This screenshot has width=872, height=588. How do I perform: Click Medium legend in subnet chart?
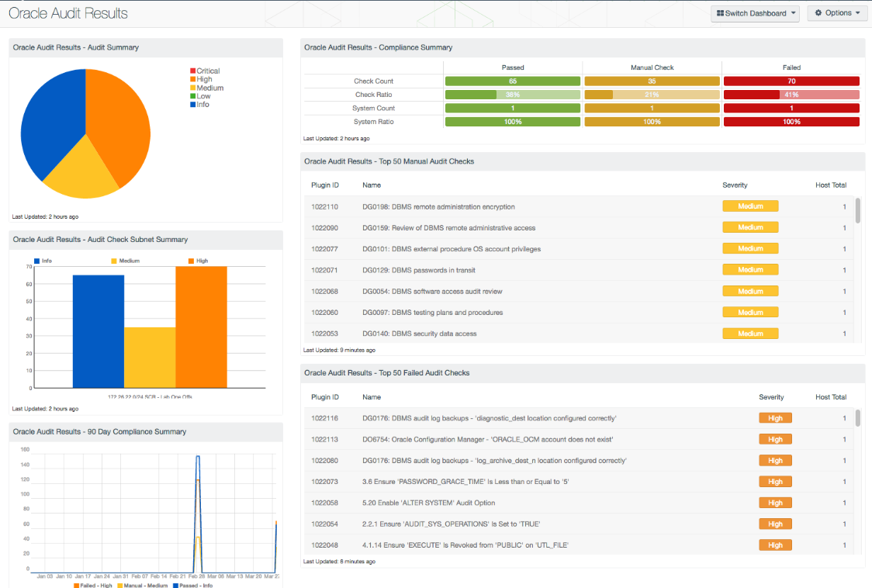point(125,261)
